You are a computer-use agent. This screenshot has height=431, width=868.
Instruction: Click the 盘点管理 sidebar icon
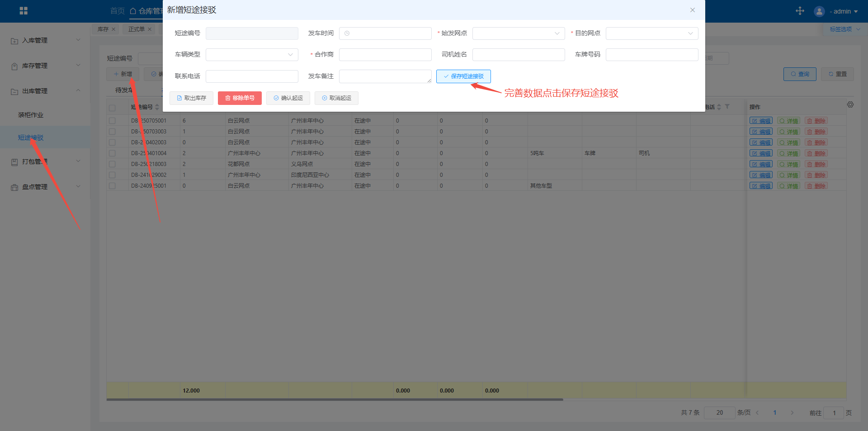click(x=14, y=187)
